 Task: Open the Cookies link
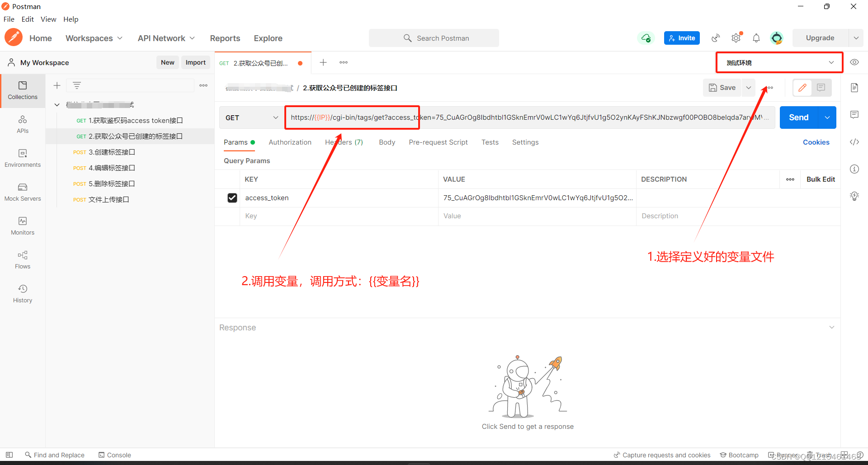click(816, 142)
